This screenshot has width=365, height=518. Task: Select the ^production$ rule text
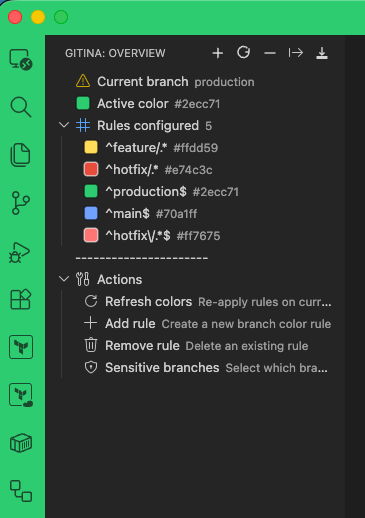(146, 192)
